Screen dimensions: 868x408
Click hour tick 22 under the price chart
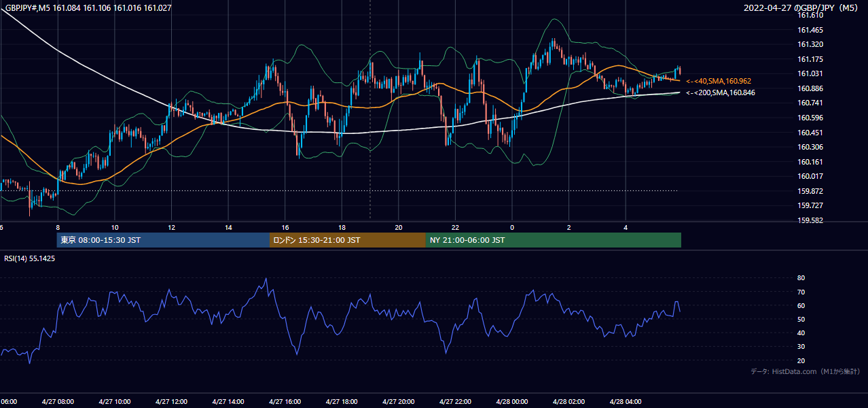tap(455, 228)
